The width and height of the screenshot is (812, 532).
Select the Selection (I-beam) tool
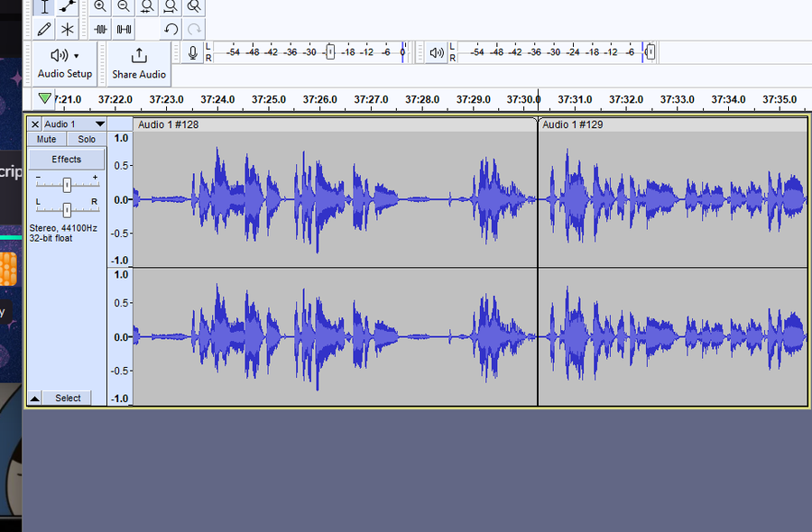coord(44,6)
